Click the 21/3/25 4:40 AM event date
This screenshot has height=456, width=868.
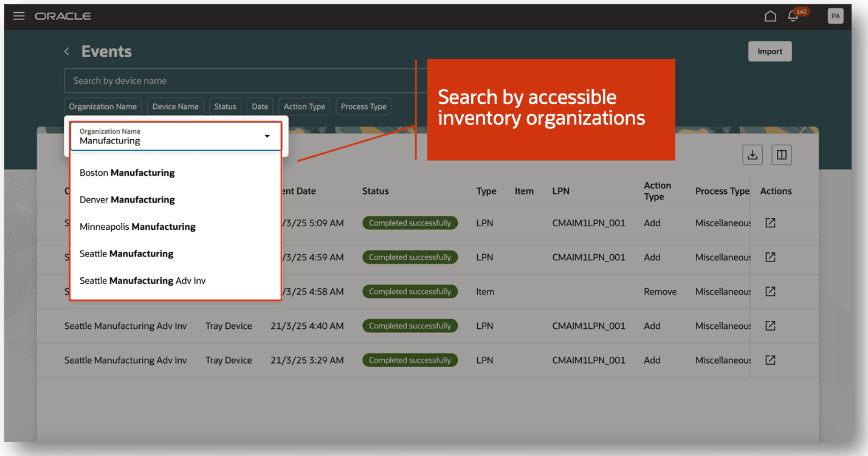307,326
